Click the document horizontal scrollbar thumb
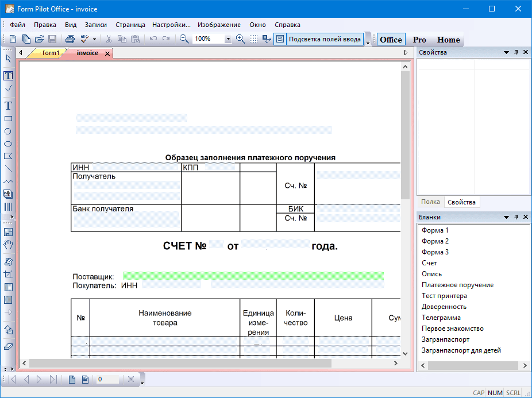 (x=180, y=363)
